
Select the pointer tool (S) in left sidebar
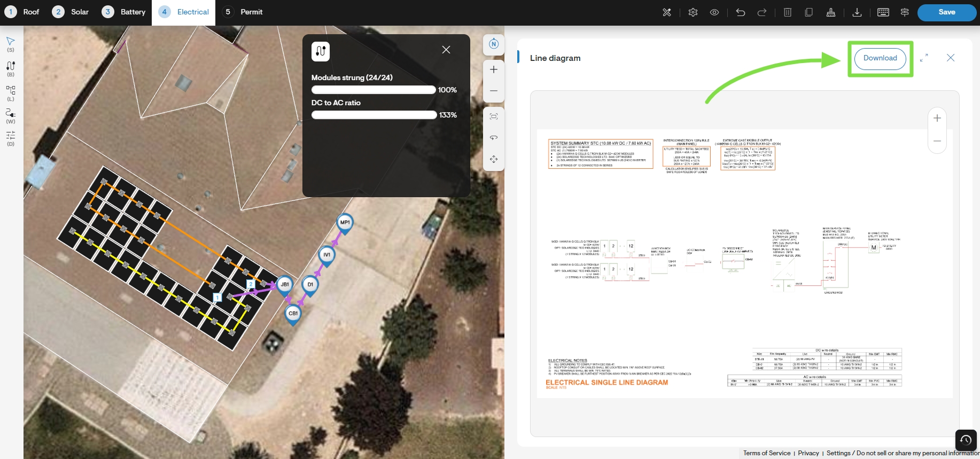(11, 44)
